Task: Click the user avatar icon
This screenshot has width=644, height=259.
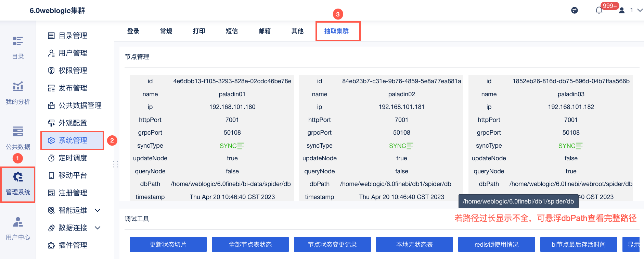Action: pyautogui.click(x=622, y=10)
